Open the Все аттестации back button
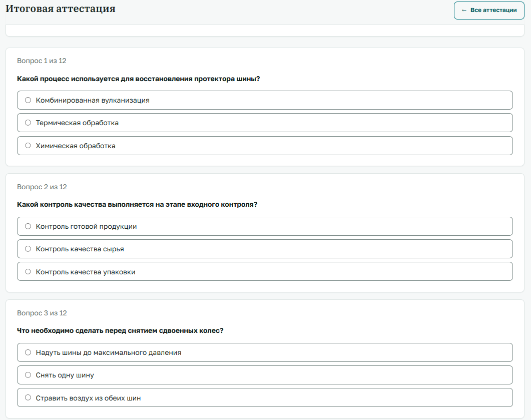531x420 pixels. click(x=489, y=11)
